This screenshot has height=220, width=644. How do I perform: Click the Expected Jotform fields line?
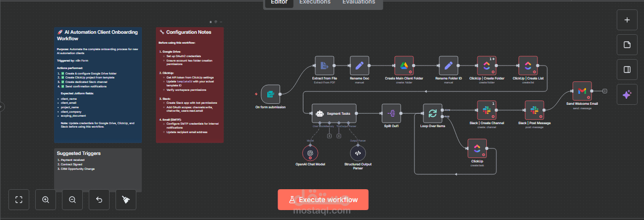78,93
